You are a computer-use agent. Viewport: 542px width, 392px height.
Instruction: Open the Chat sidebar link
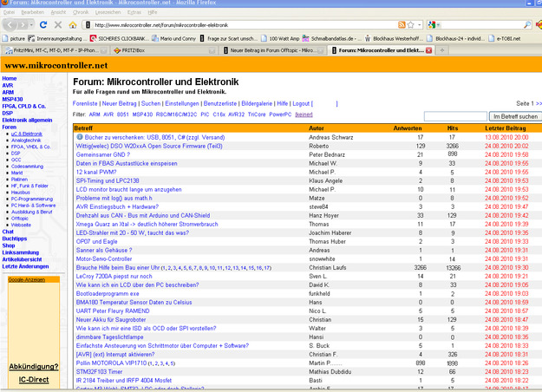coord(8,232)
